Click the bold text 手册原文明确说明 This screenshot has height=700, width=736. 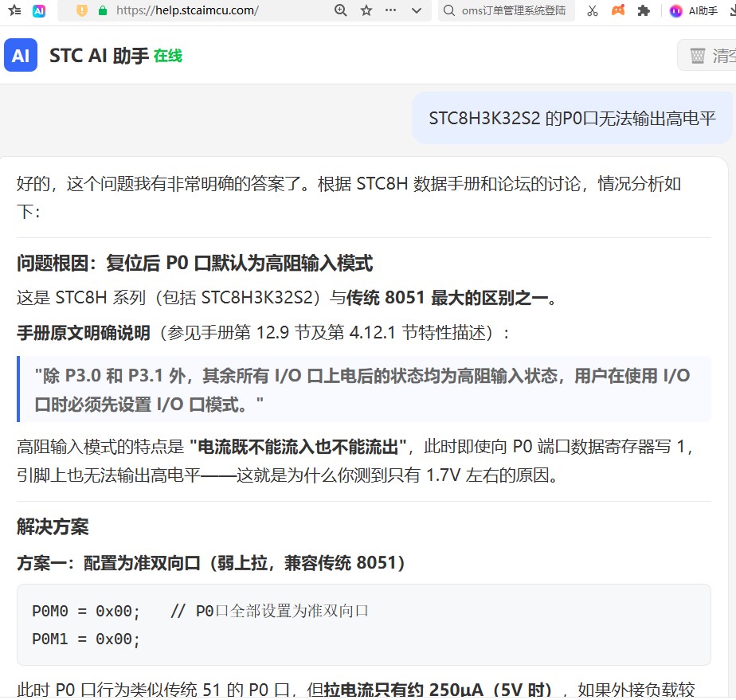[84, 333]
